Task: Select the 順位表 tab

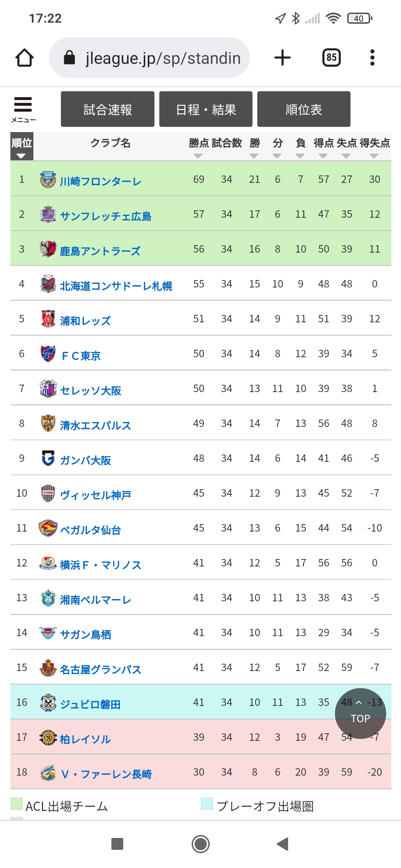Action: [304, 109]
